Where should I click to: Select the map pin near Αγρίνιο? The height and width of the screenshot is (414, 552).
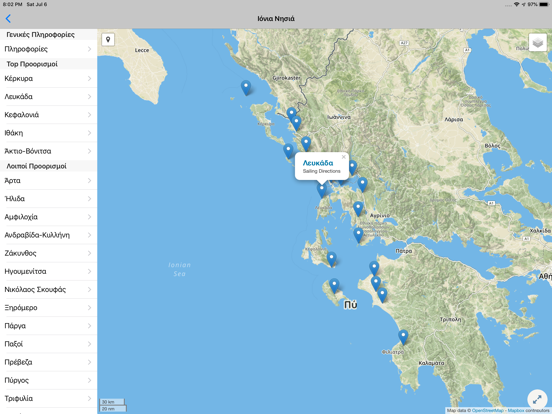point(358,209)
